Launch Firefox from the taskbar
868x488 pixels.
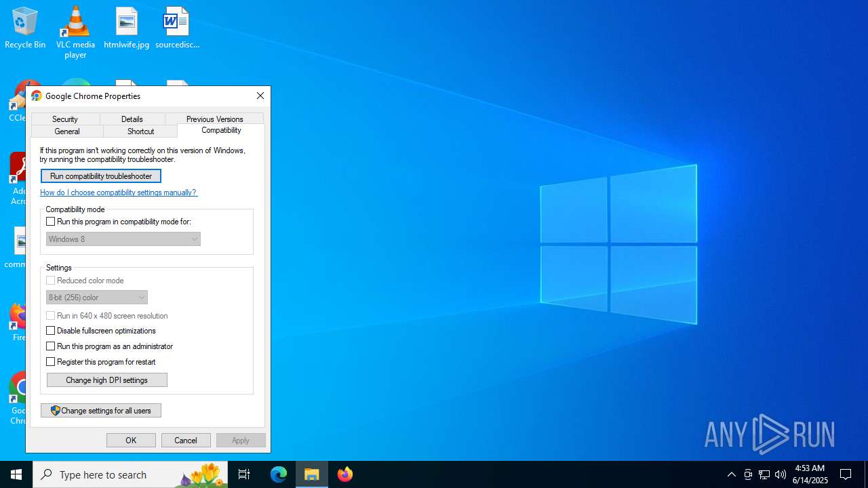[345, 474]
